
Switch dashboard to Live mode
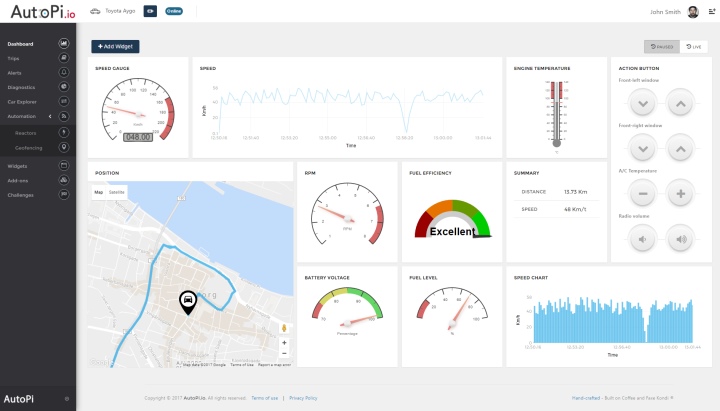[693, 46]
